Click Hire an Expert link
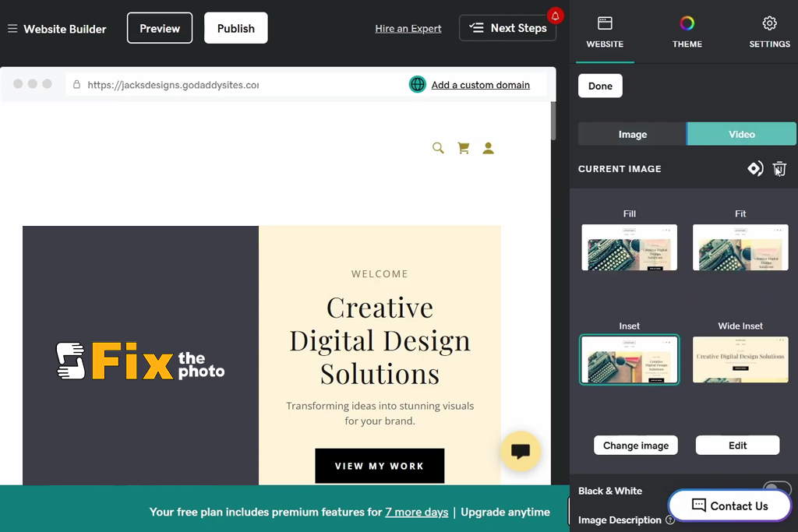Viewport: 798px width, 532px height. coord(408,29)
